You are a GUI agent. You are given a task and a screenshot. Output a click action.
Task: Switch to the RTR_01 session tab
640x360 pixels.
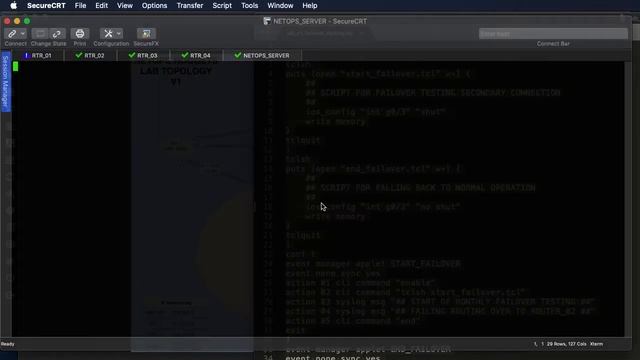(x=38, y=56)
